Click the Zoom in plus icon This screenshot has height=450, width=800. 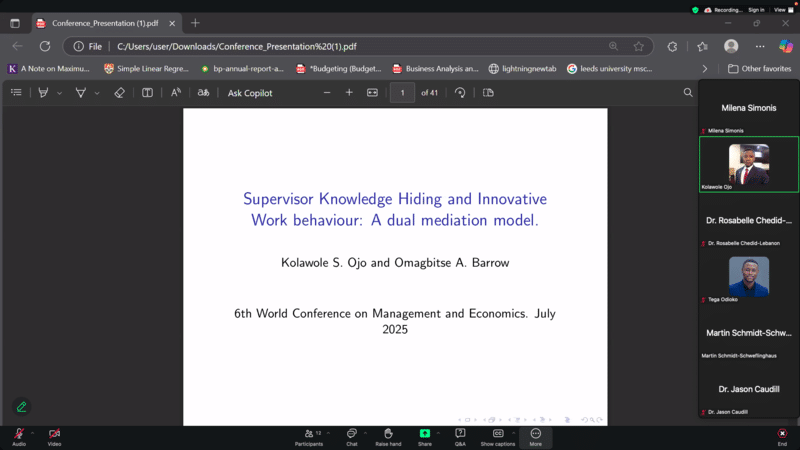point(349,93)
